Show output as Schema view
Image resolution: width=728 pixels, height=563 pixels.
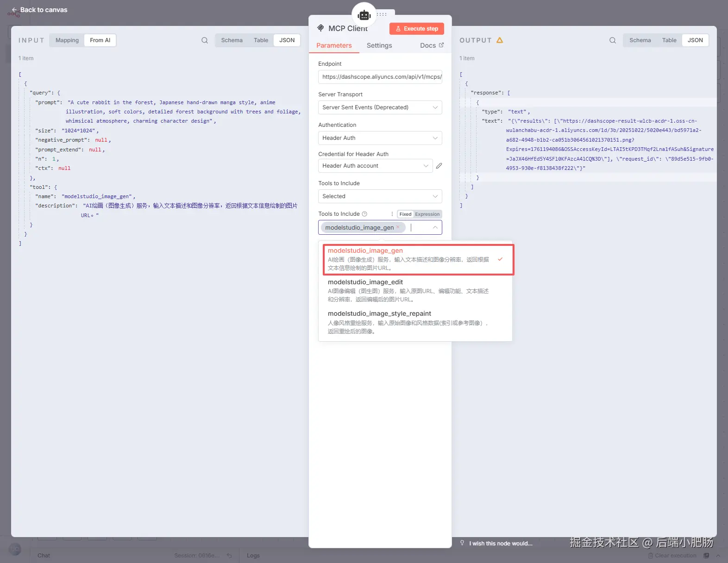coord(640,40)
